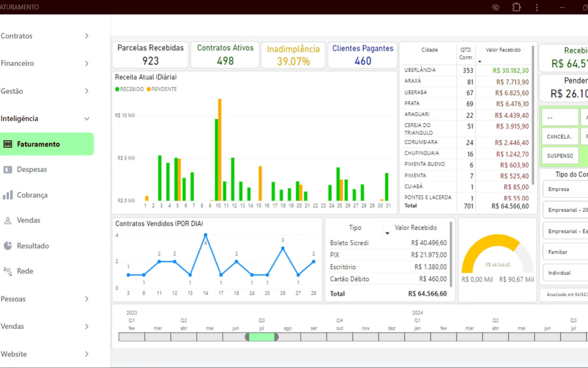Screen dimensions: 588x368
Task: Toggle PENDENTE legend entry in Receita chart
Action: pyautogui.click(x=162, y=89)
